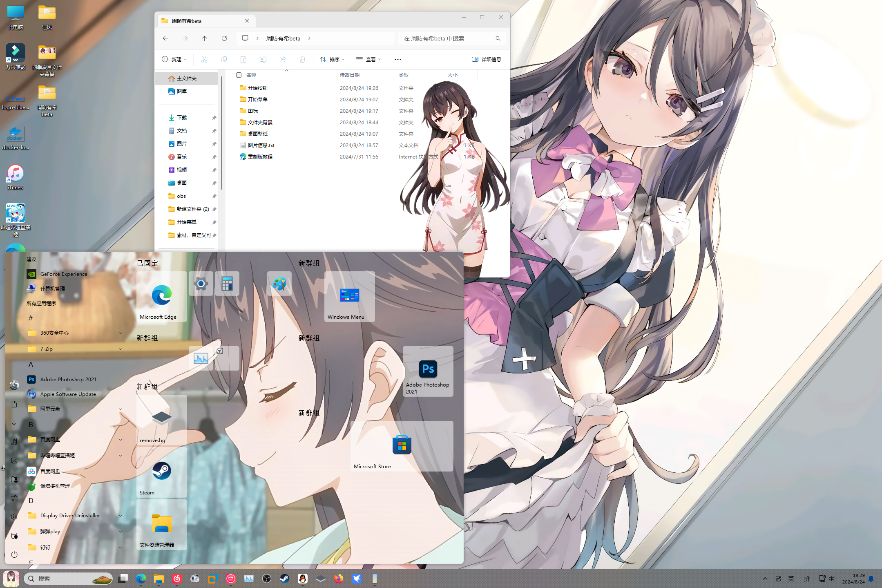Toggle the 英 input language indicator

pyautogui.click(x=791, y=579)
